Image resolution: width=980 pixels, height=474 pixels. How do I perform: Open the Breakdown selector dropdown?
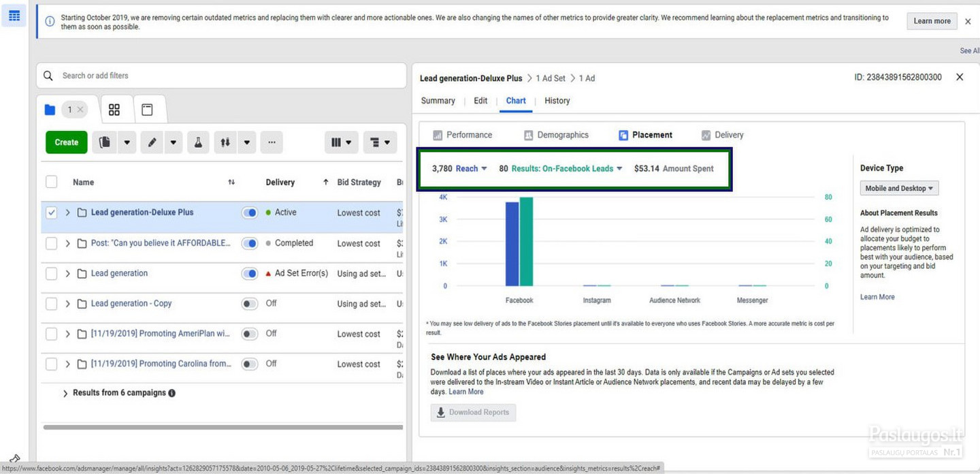point(380,142)
